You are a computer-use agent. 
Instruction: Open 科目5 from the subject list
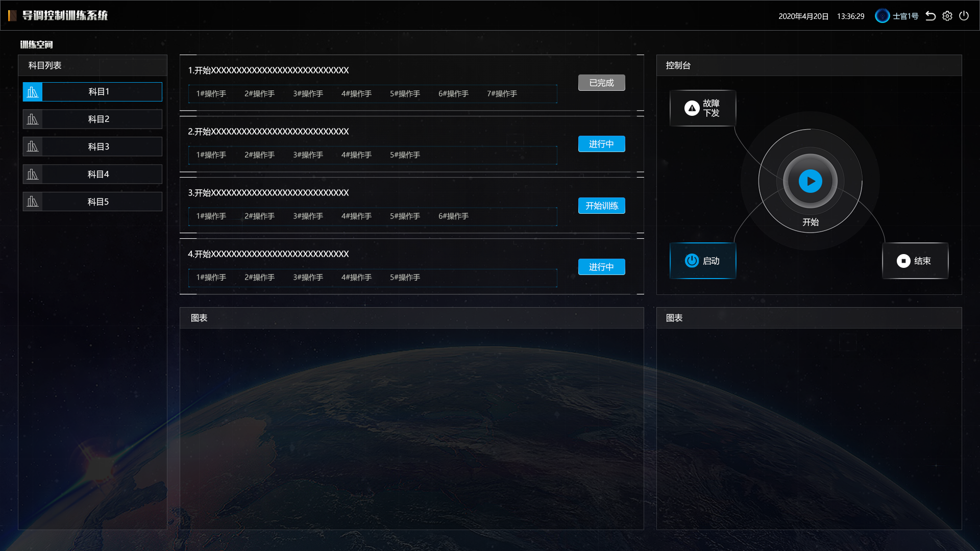99,202
